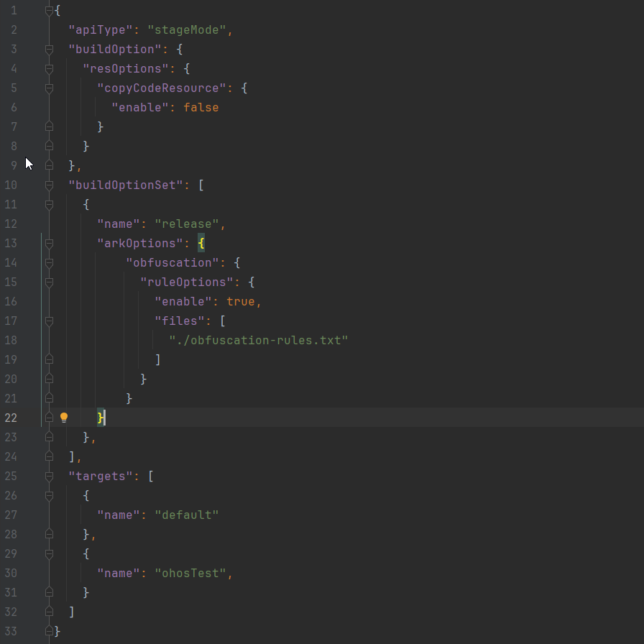Viewport: 644px width, 644px height.
Task: Click line number 1 in the gutter
Action: pos(14,11)
